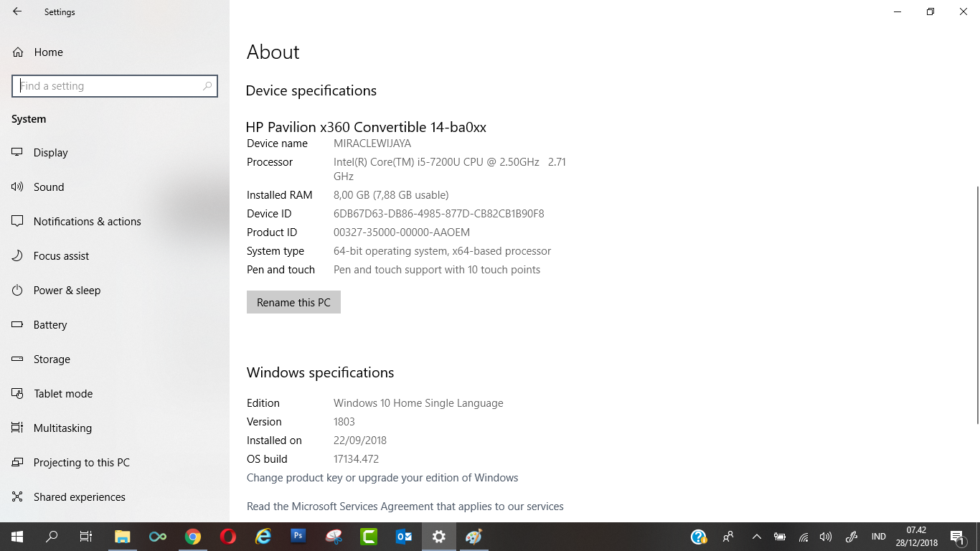Select Installed on date 22/09/2018
Viewport: 980px width, 551px height.
click(360, 441)
